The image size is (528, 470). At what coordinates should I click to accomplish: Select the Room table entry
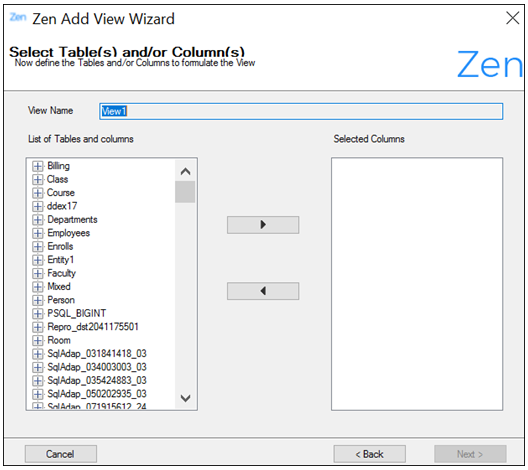pyautogui.click(x=59, y=340)
